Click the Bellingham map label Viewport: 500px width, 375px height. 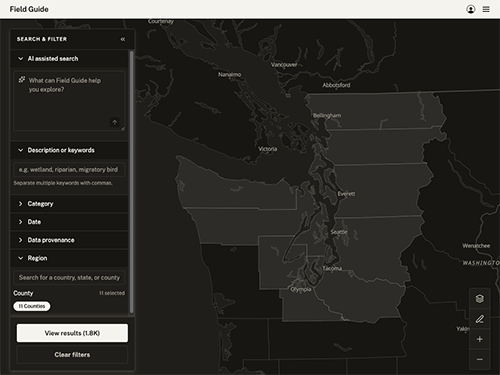pos(327,115)
